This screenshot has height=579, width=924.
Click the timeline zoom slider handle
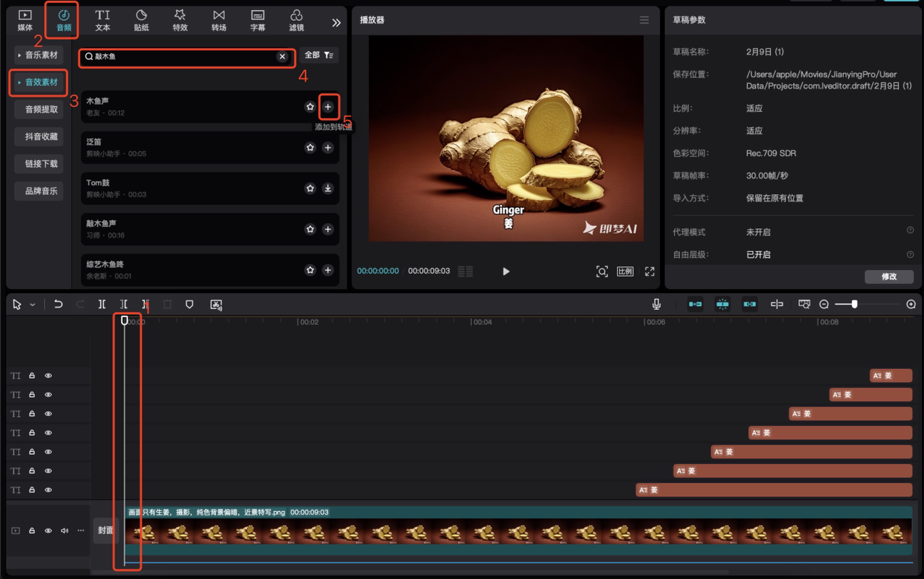pos(854,305)
